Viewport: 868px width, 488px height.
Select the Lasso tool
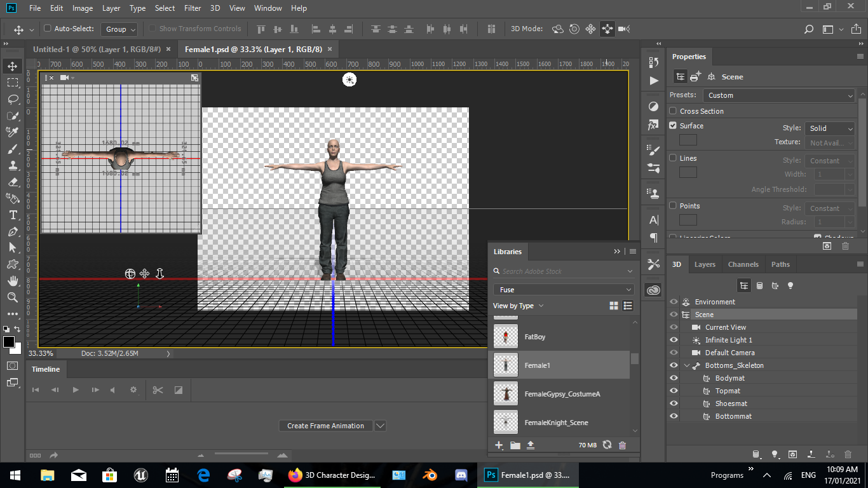[13, 99]
